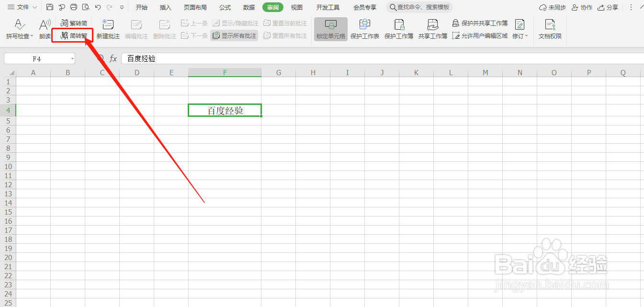
Task: Click 保护并共享工作簿 option
Action: pyautogui.click(x=480, y=23)
